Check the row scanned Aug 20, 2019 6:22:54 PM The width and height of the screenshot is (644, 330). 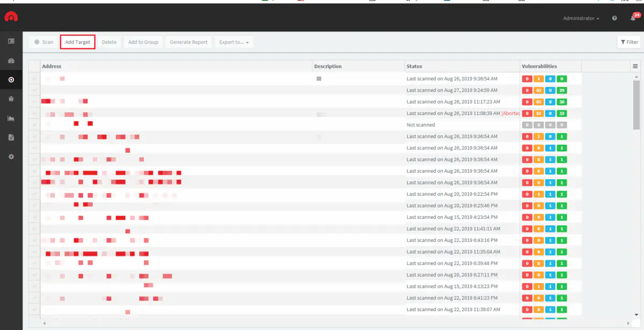click(35, 194)
